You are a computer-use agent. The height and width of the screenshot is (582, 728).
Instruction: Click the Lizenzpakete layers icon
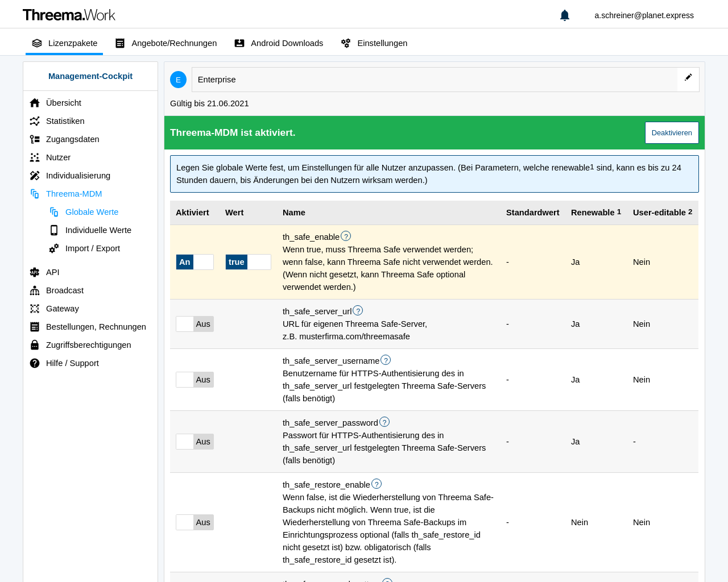(37, 43)
